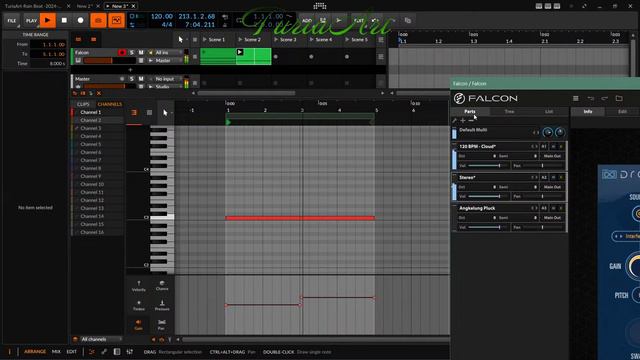Stop playback with the transport Stop button

64,20
